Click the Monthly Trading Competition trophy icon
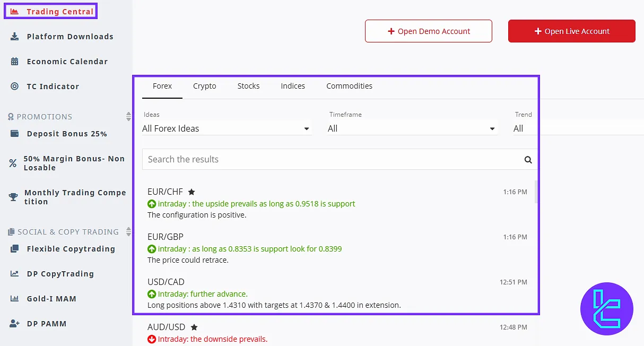This screenshot has height=346, width=644. [x=13, y=197]
